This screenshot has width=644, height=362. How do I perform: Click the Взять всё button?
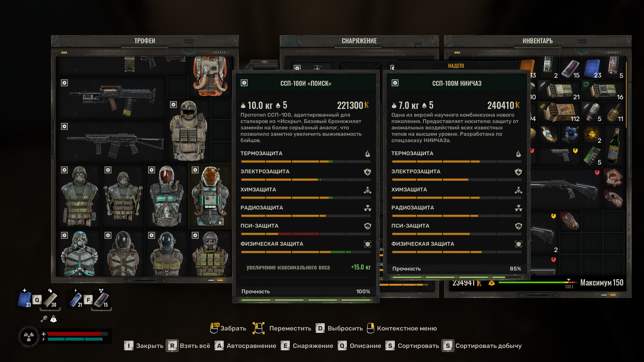(x=189, y=346)
